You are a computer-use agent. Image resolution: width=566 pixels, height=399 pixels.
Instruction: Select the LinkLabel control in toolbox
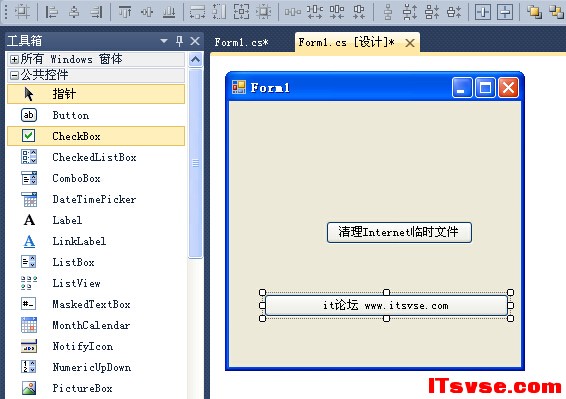[96, 241]
